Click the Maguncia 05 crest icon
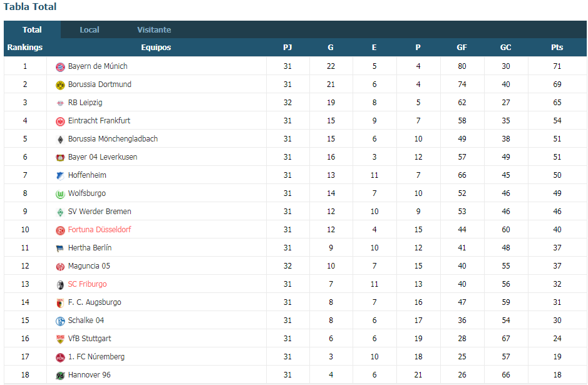Viewport: 588px width, 385px height. click(60, 267)
